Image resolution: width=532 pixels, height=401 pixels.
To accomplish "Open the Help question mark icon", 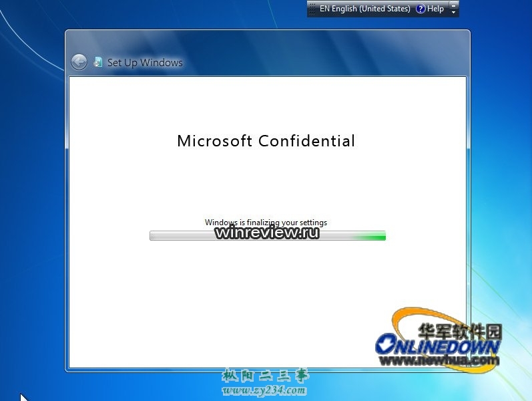I will click(421, 9).
